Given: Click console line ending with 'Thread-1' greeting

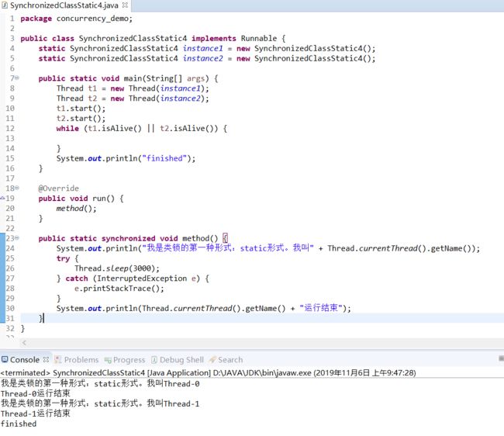Looking at the screenshot, I should [x=100, y=403].
